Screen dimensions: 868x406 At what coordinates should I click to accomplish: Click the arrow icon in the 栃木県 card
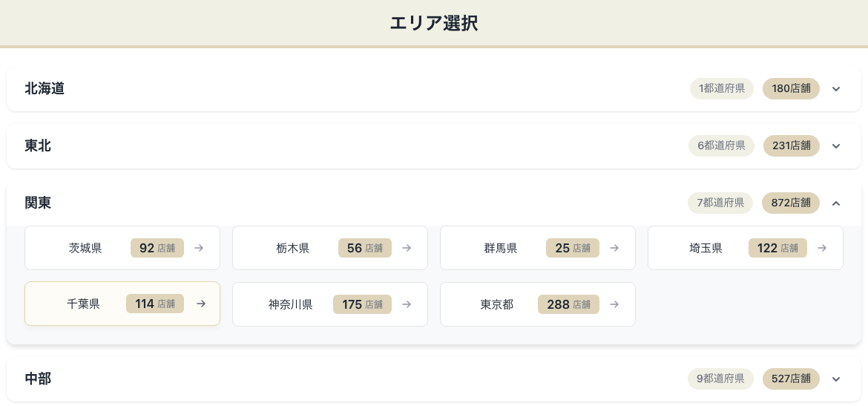click(407, 248)
